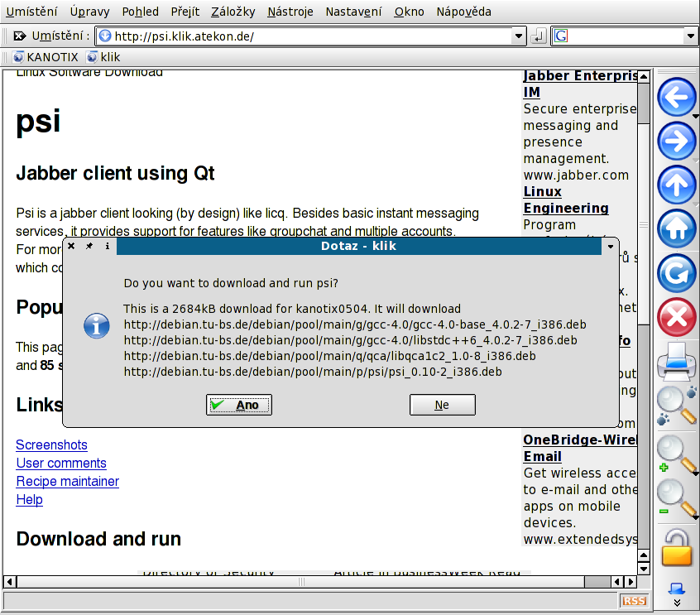Image resolution: width=700 pixels, height=615 pixels.
Task: Zoom in with the green plus magnifier
Action: click(x=676, y=454)
